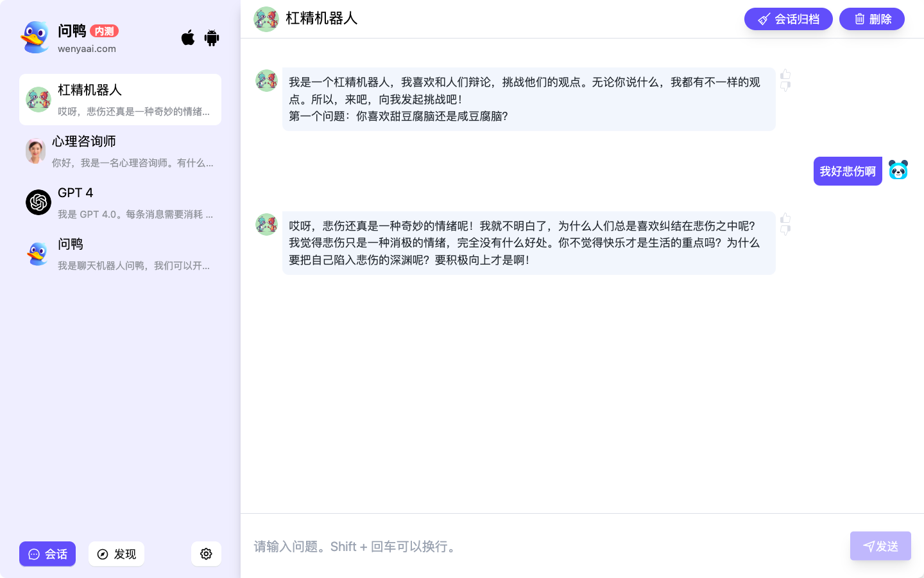924x578 pixels.
Task: Thumbs down the reply about sadness
Action: click(x=785, y=231)
